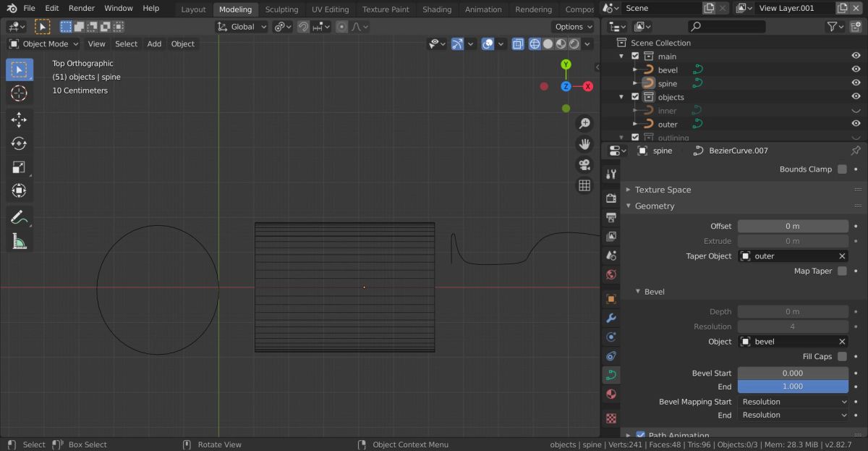Viewport: 868px width, 451px height.
Task: Select the Cursor tool
Action: coord(19,93)
